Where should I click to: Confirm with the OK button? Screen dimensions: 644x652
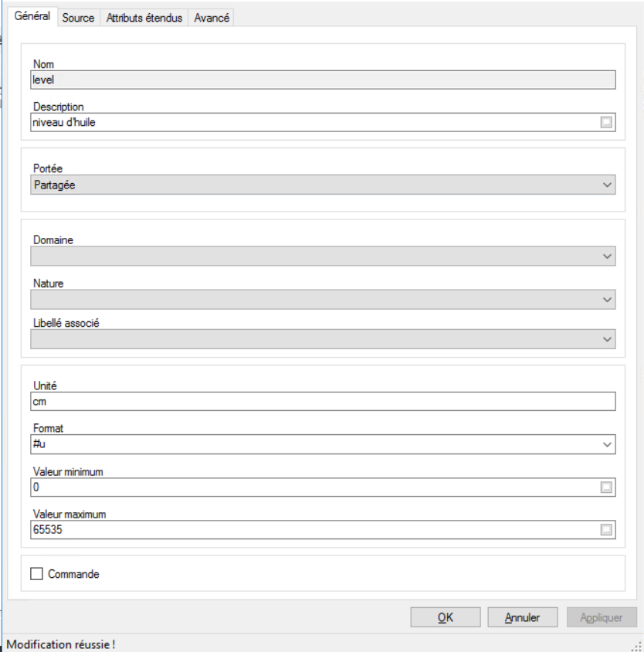(x=445, y=617)
